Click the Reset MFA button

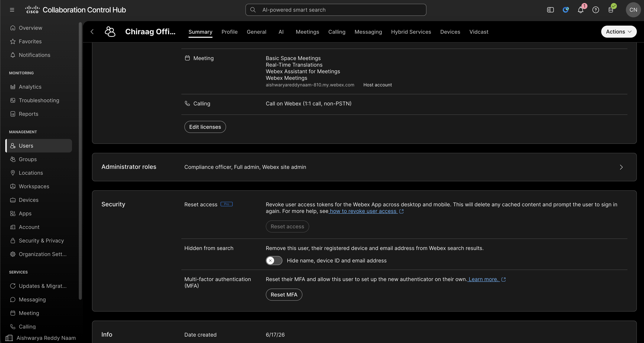pyautogui.click(x=284, y=295)
